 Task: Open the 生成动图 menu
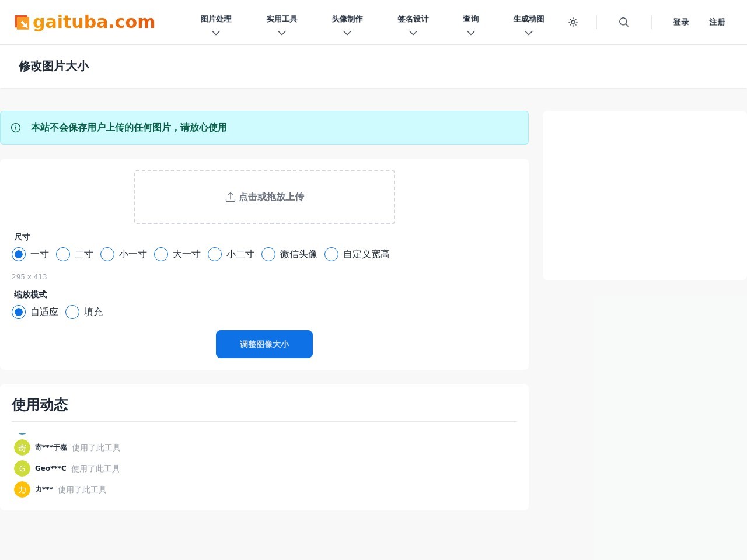pyautogui.click(x=529, y=19)
